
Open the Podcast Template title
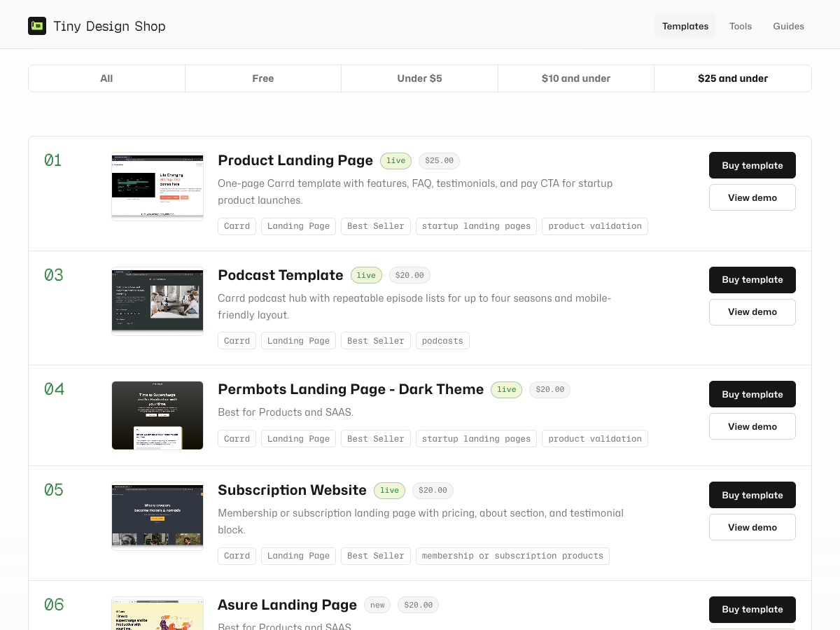[x=281, y=275]
